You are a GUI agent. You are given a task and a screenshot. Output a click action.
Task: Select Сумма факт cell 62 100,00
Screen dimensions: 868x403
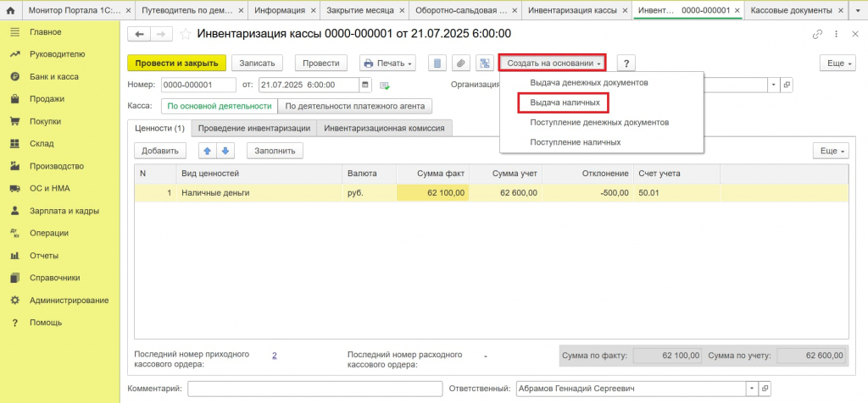tap(433, 193)
